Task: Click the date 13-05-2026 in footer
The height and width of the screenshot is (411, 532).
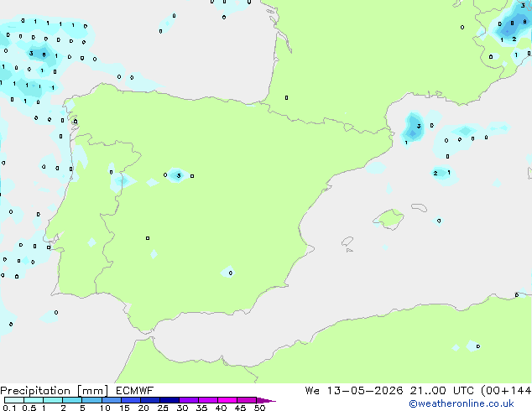Action: click(x=365, y=391)
